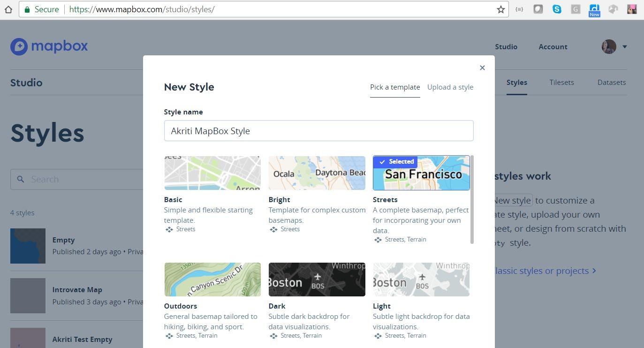Image resolution: width=644 pixels, height=348 pixels.
Task: Click the tileset icon under Basic template
Action: click(x=169, y=229)
